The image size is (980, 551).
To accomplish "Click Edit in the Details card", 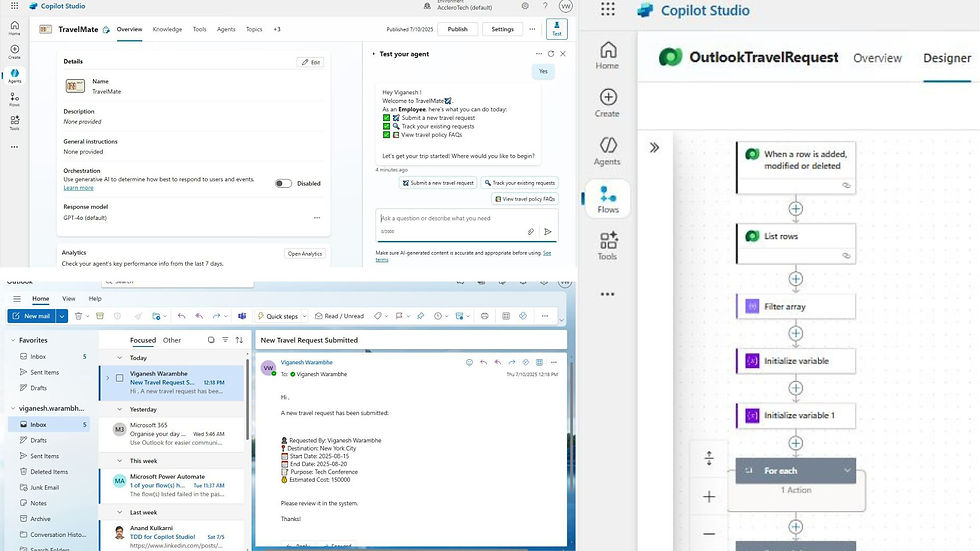I will pyautogui.click(x=311, y=62).
